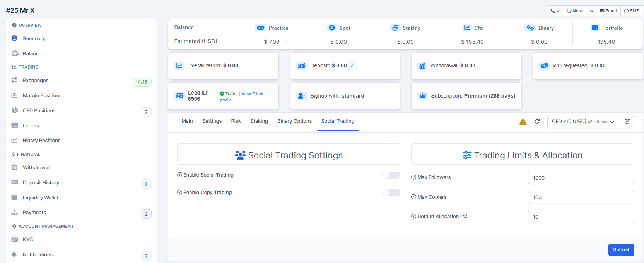Click into the Default Allocation (%) field
The height and width of the screenshot is (263, 644).
click(581, 217)
